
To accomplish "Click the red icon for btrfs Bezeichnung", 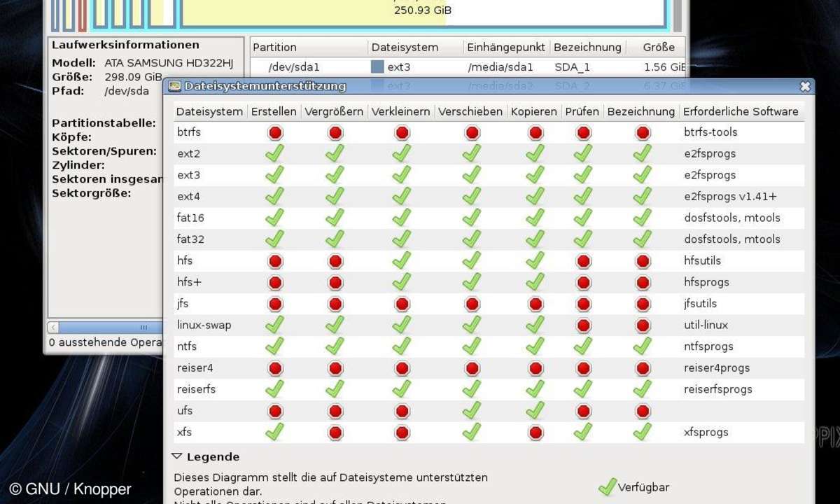I will (643, 132).
